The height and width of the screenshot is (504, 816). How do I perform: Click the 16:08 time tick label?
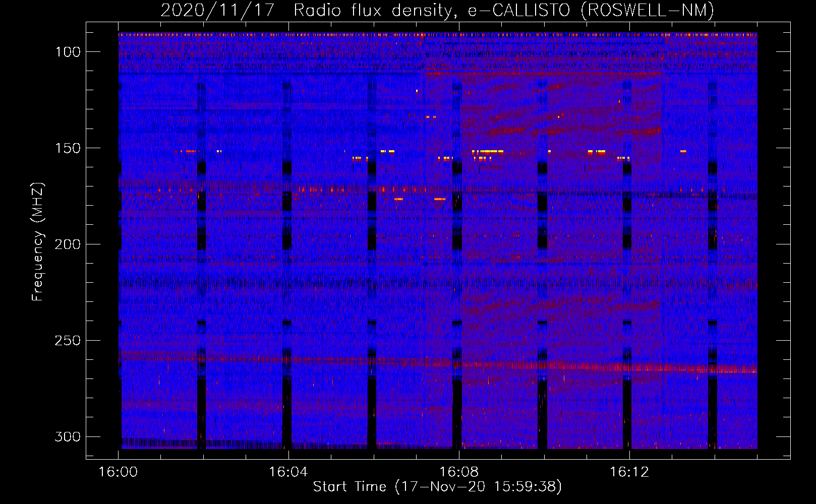tap(459, 472)
